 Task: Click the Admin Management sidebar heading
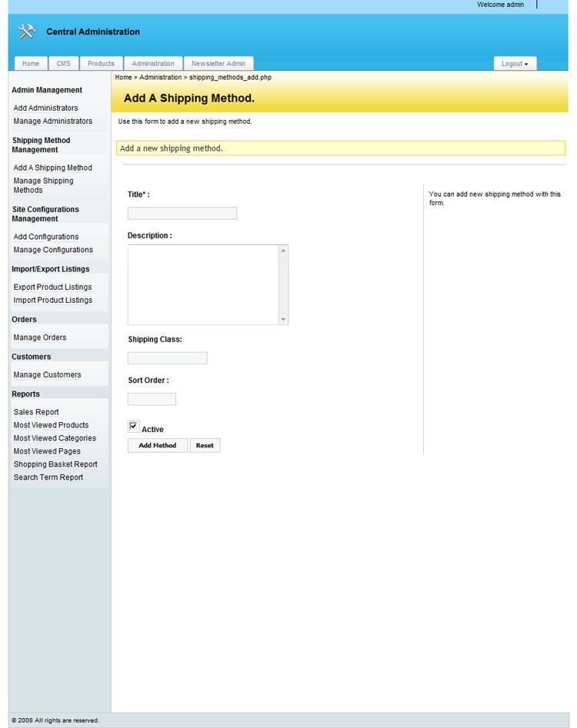coord(47,90)
